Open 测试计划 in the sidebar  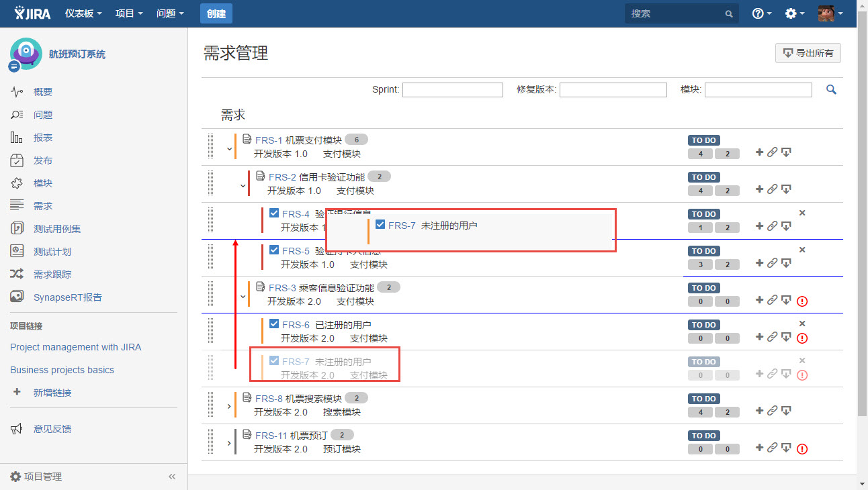[52, 252]
